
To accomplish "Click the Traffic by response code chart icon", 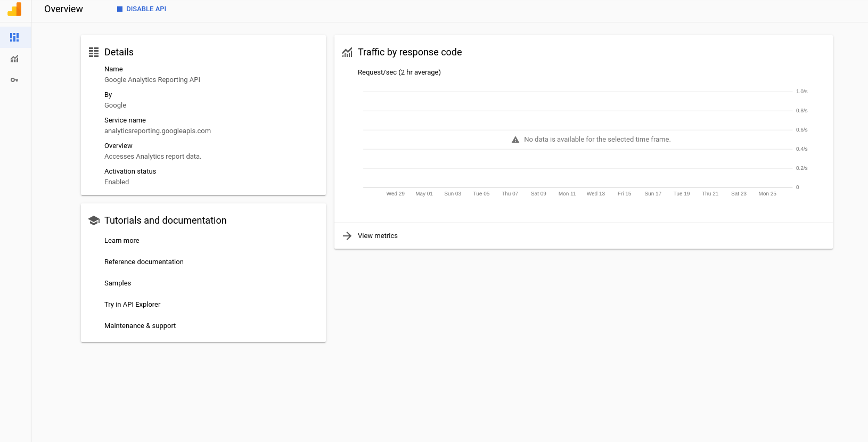I will [x=347, y=52].
